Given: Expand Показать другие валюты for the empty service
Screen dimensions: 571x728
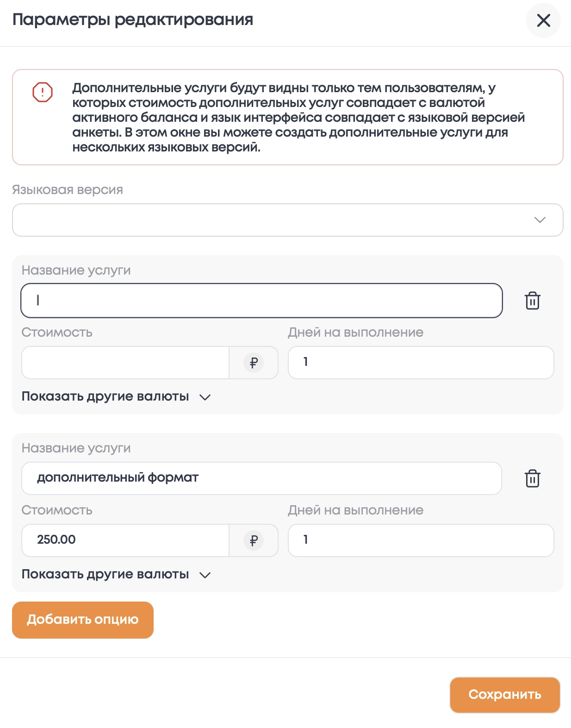Looking at the screenshot, I should [116, 397].
